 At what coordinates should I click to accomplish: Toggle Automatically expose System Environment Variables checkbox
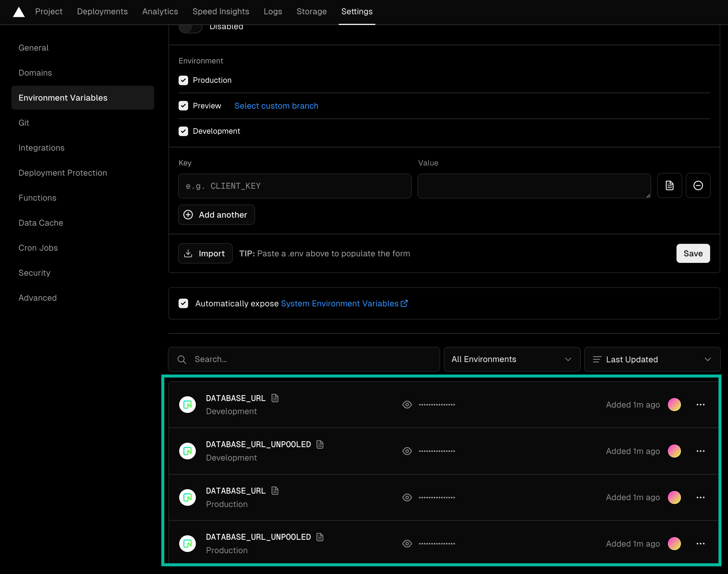coord(183,303)
